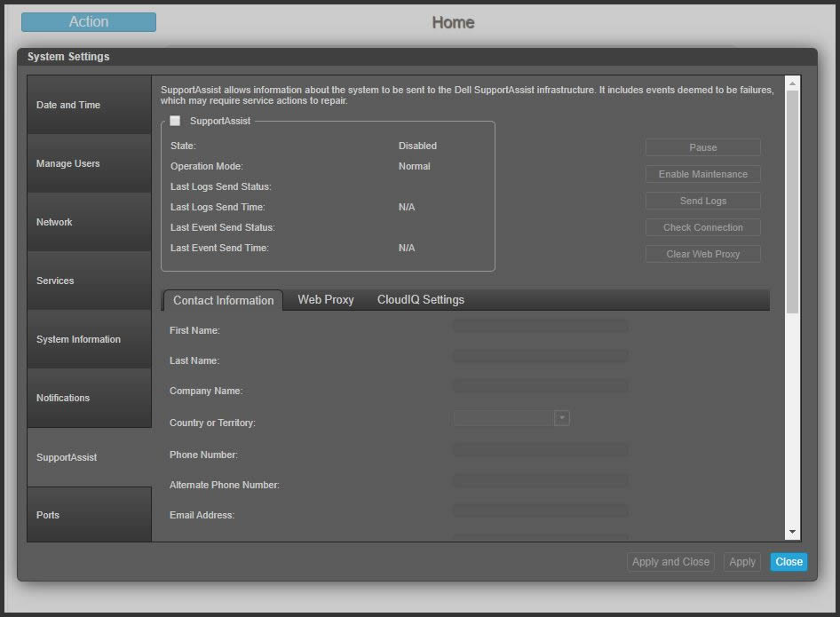Screen dimensions: 840x617
Task: Click the Email Address input field
Action: (541, 510)
